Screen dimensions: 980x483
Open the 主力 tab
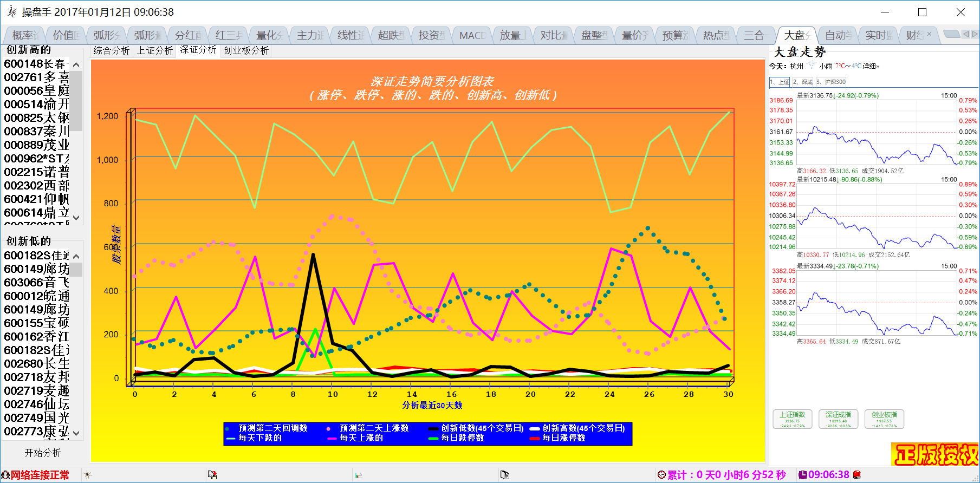(309, 35)
